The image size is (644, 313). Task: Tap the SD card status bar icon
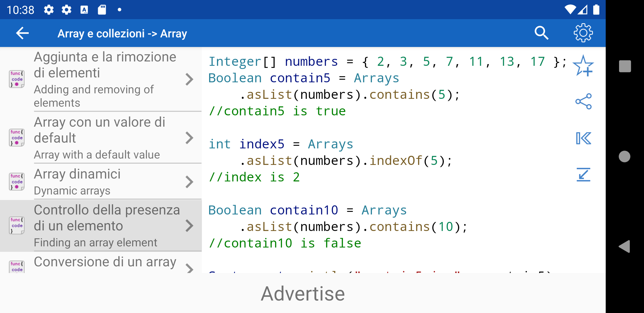coord(102,10)
